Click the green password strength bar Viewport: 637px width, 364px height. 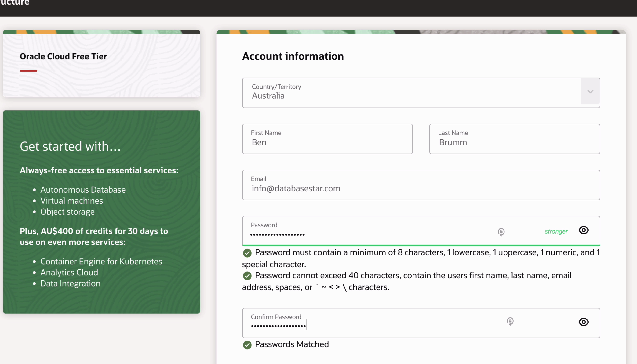tap(421, 245)
